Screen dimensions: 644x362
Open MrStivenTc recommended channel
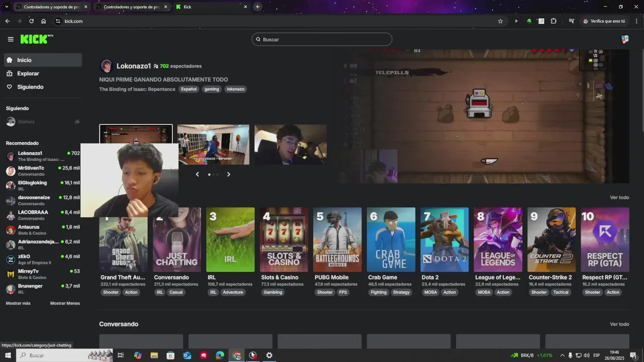(x=43, y=171)
